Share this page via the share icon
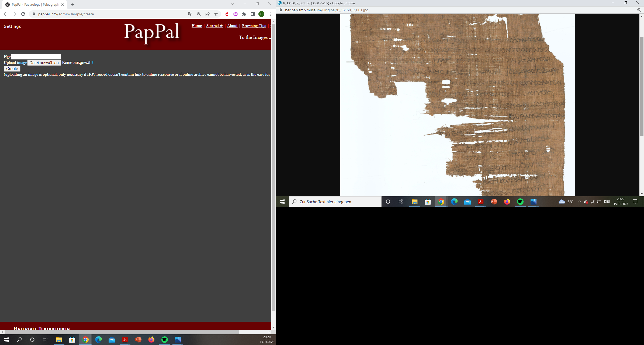Image resolution: width=644 pixels, height=345 pixels. pos(207,14)
